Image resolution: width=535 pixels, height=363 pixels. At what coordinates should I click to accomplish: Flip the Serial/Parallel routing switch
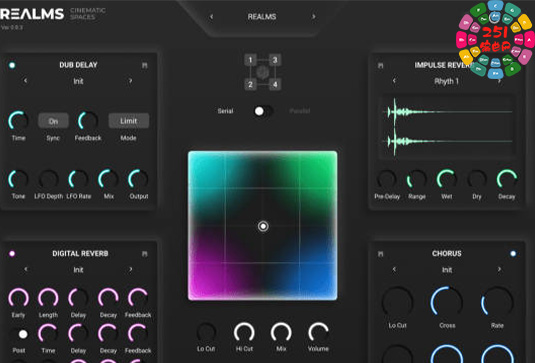pyautogui.click(x=263, y=111)
